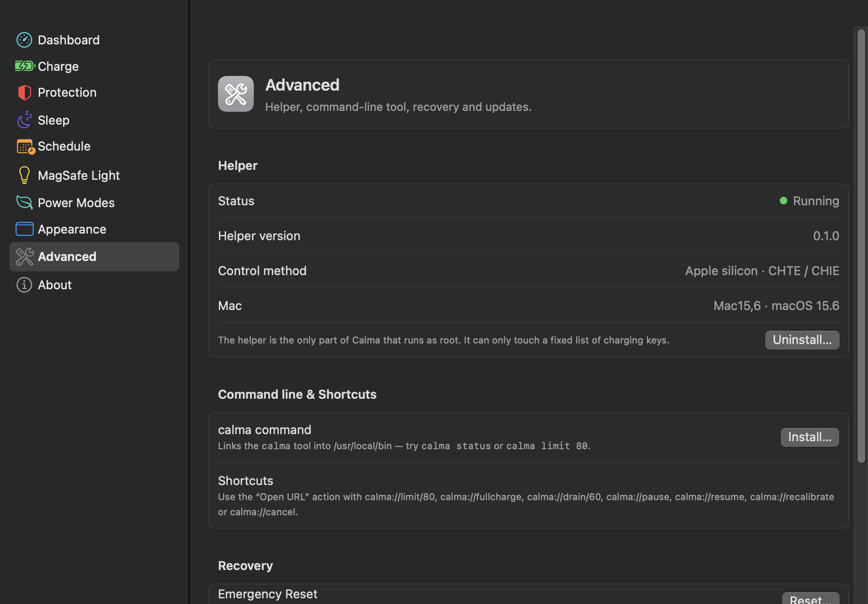
Task: Click the Appearance window icon
Action: pos(25,229)
